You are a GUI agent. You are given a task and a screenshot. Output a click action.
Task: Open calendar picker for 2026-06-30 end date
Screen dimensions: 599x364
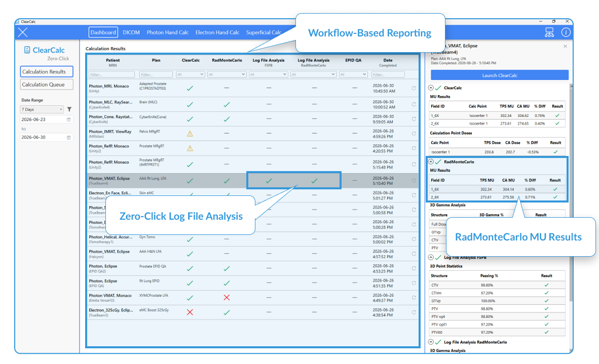(69, 137)
